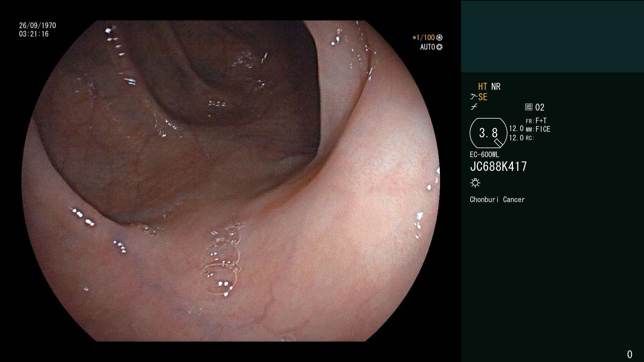Select the HT indicator
This screenshot has height=362, width=644.
[x=483, y=86]
